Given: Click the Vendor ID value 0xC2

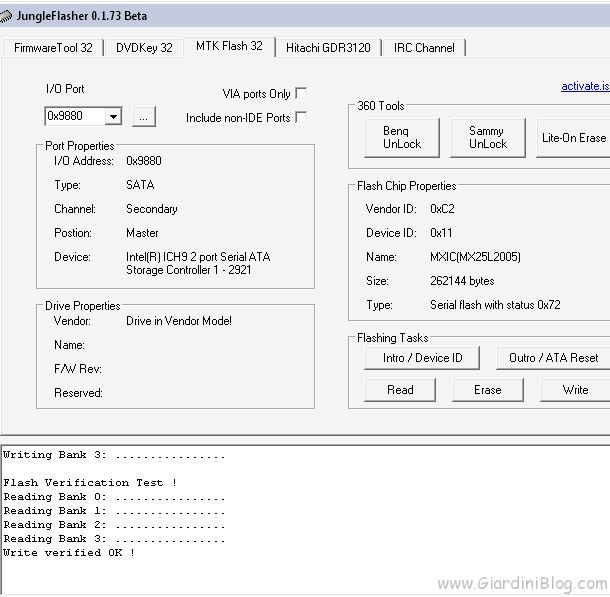Looking at the screenshot, I should 442,209.
